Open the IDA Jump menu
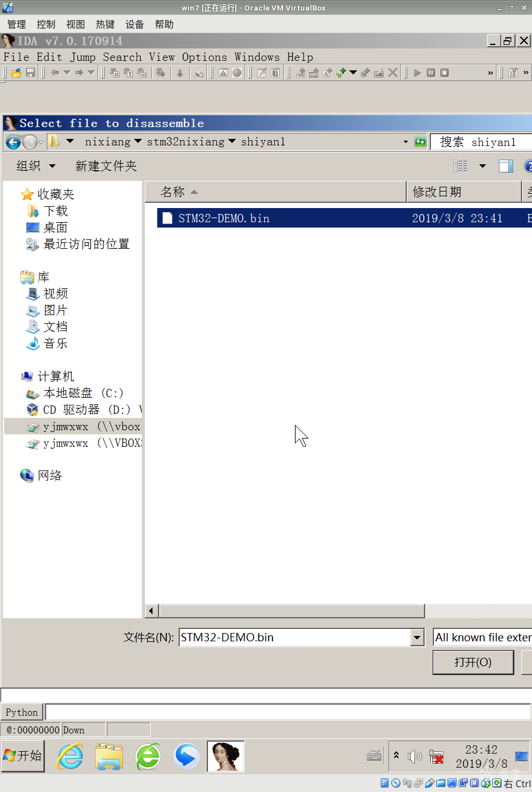This screenshot has width=532, height=792. pos(83,57)
